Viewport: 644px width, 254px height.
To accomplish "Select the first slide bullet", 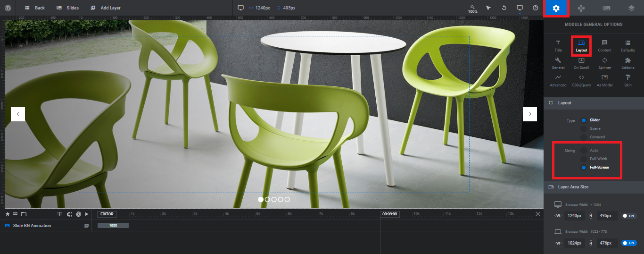I will tap(261, 200).
